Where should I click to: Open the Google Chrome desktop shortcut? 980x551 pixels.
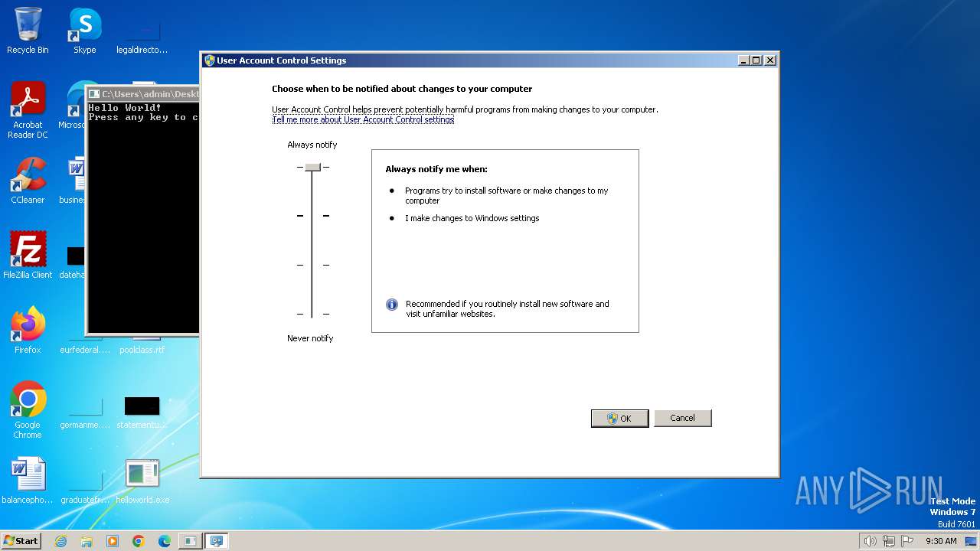28,409
